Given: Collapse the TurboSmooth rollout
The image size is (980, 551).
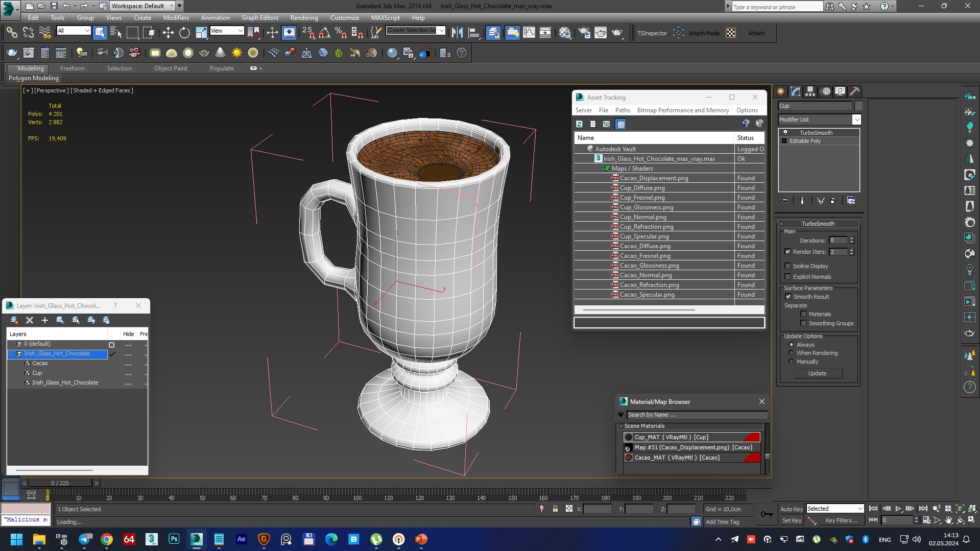Looking at the screenshot, I should coord(818,224).
